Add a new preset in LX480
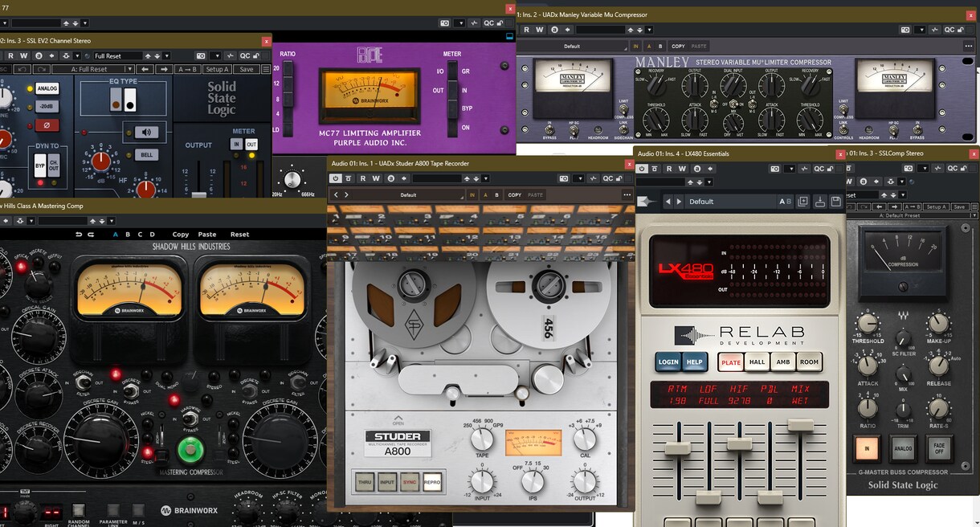Viewport: 980px width, 527px height. (x=804, y=202)
